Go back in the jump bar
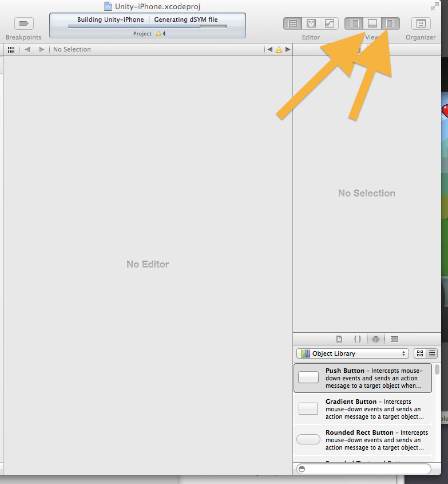This screenshot has width=448, height=484. tap(27, 49)
